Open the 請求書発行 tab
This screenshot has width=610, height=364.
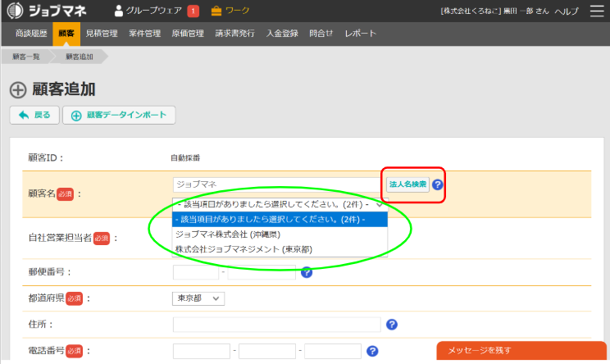235,34
